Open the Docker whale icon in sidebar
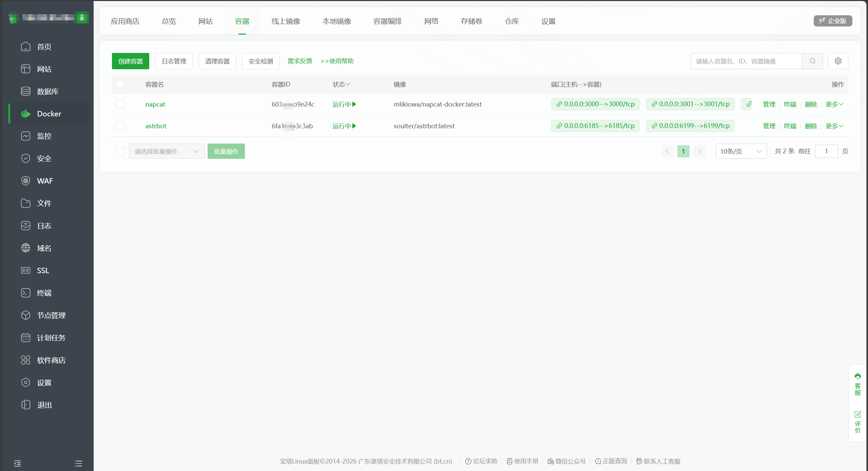 click(26, 114)
